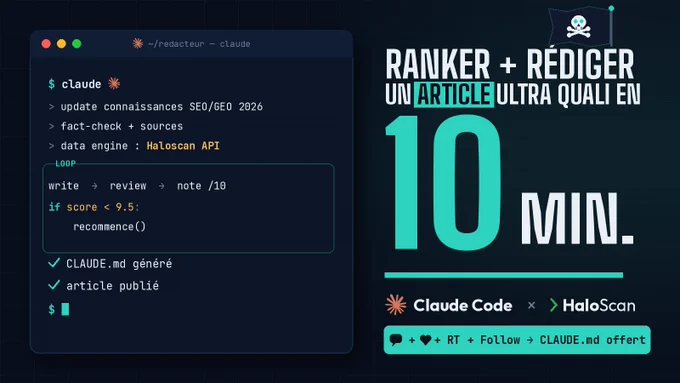Viewport: 680px width, 383px height.
Task: Click checkmark beside 'CLAUDE.md généré'
Action: pos(54,263)
